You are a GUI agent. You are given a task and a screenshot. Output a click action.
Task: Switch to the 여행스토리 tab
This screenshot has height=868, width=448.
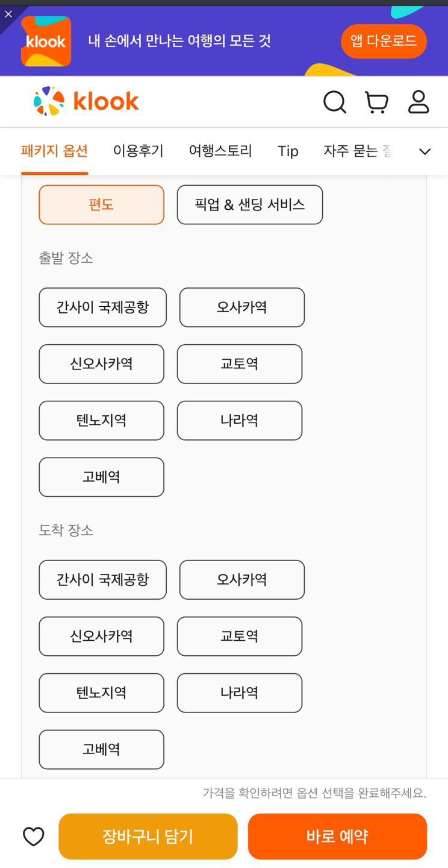[x=220, y=151]
